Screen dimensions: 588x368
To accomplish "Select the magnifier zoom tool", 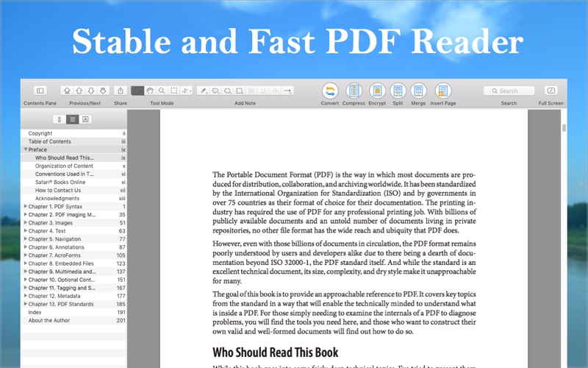I will click(162, 91).
